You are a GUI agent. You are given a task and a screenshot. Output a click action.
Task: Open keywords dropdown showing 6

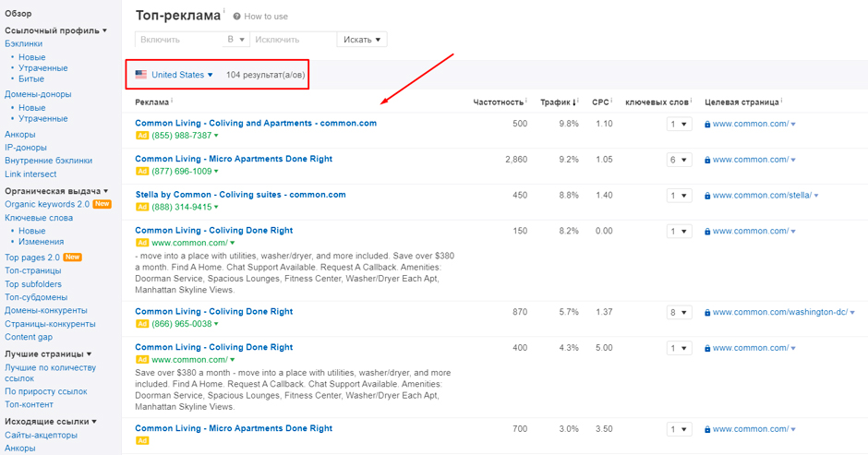tap(679, 160)
